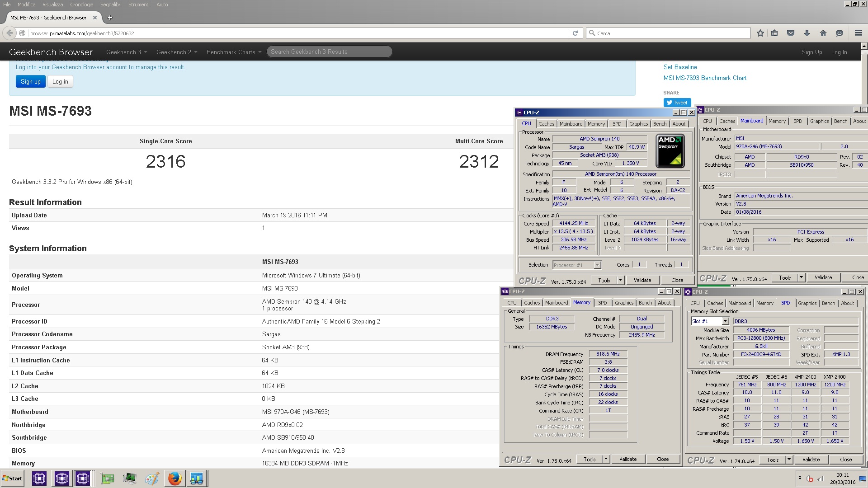Open MSI MS-7693 Benchmark Chart link
The image size is (868, 488).
point(705,78)
